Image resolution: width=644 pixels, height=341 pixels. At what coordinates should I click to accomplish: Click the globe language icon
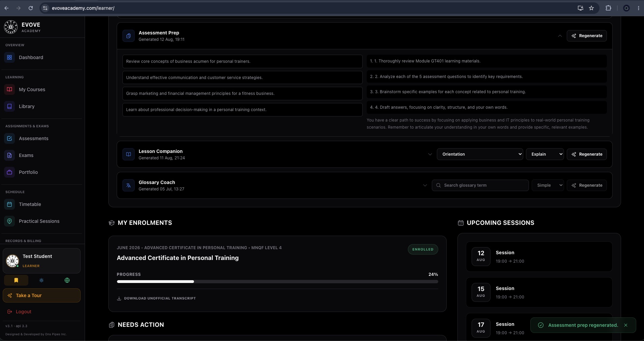[x=67, y=280]
